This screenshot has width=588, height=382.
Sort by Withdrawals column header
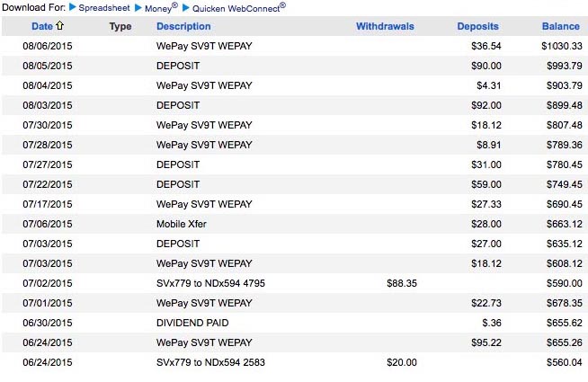click(x=385, y=26)
